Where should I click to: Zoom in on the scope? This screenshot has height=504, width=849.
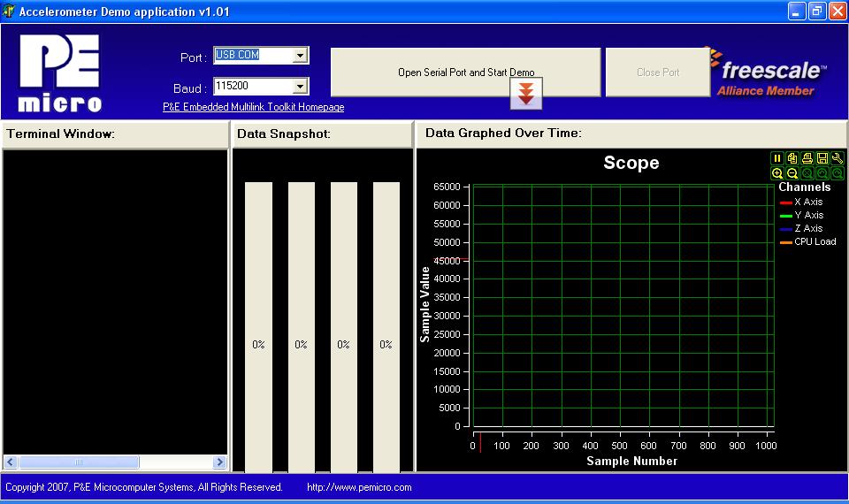tap(776, 173)
